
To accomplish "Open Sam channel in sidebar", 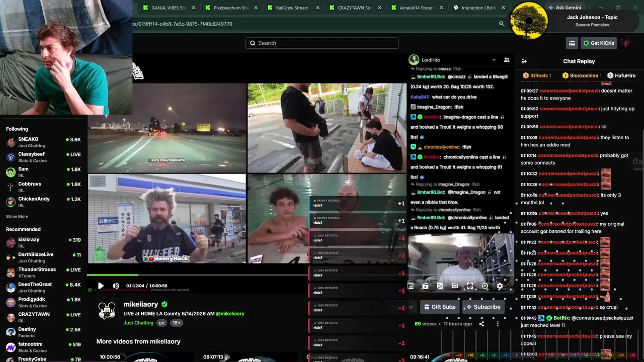I will pyautogui.click(x=43, y=172).
